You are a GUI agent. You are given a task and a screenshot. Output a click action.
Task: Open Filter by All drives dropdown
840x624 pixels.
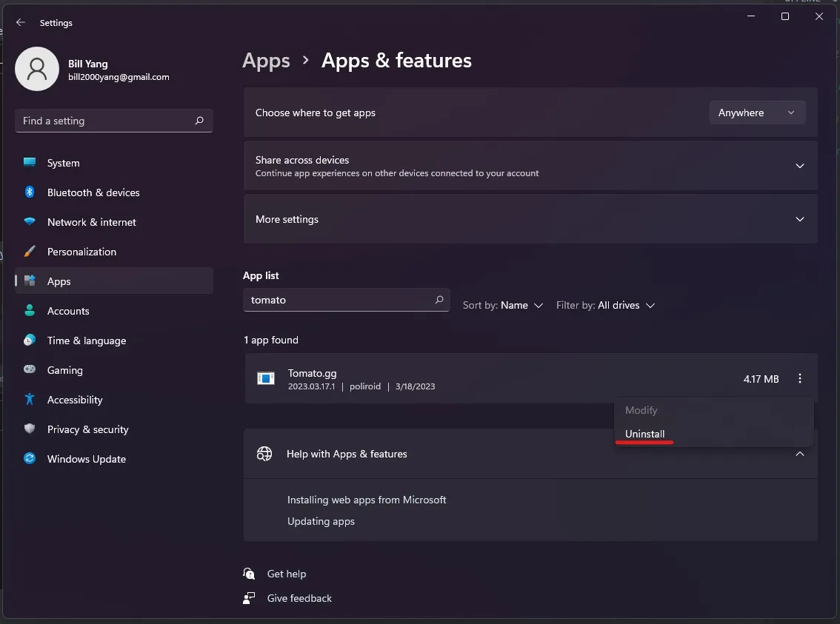[605, 305]
